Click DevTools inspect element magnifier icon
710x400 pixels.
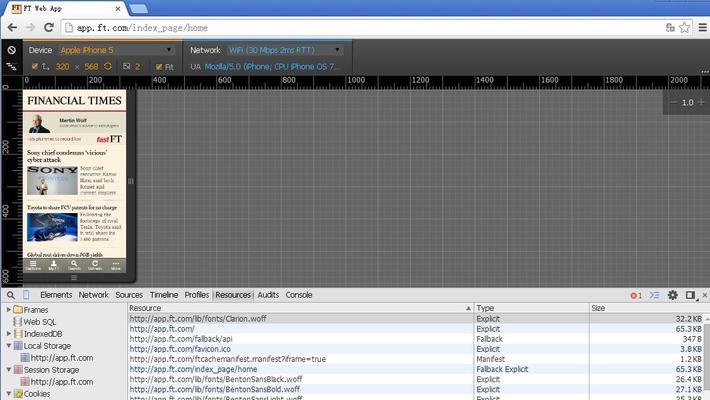(11, 295)
